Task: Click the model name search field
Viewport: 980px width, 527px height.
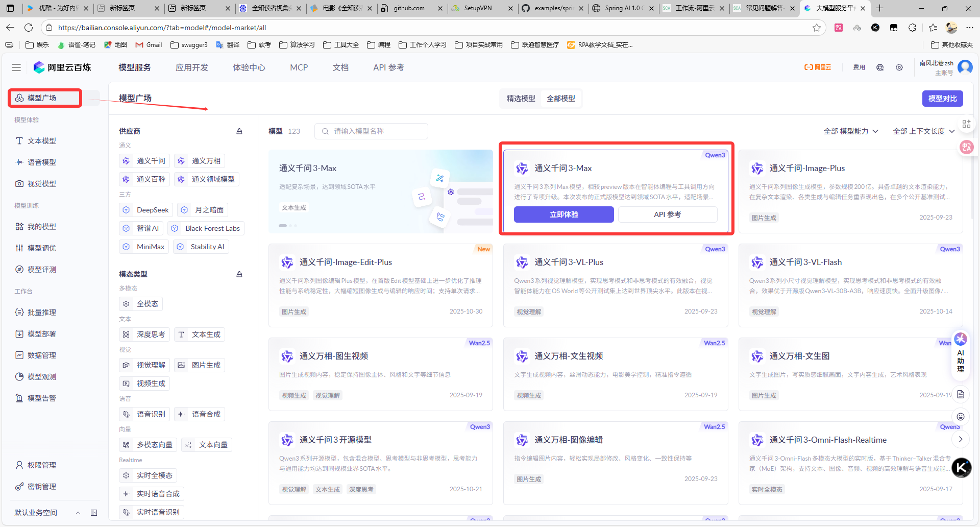Action: [371, 131]
